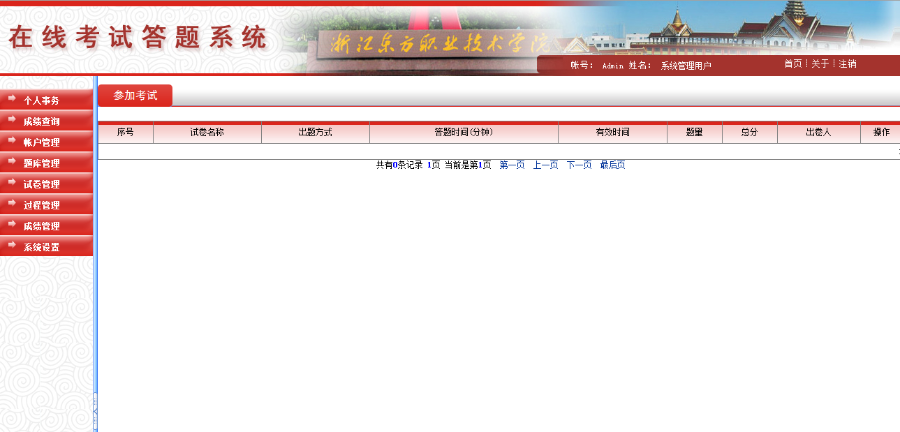Click the arrow icon beside 试卷管理
Viewport: 900px width, 432px height.
[11, 183]
